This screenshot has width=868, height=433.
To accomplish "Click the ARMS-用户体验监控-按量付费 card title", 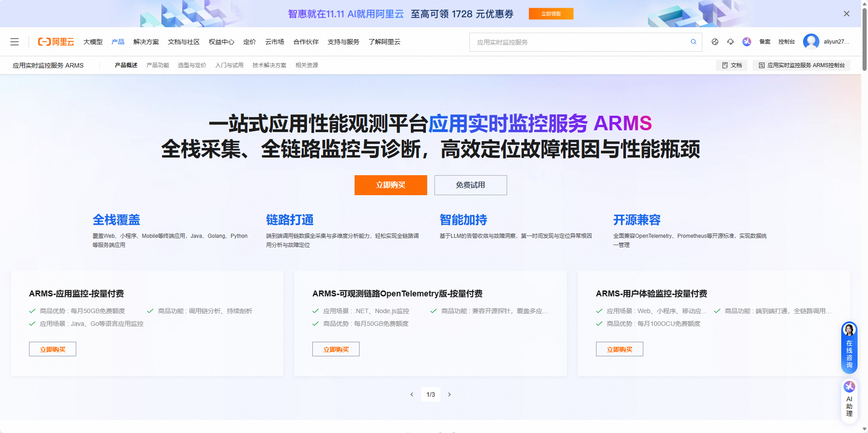I will click(x=651, y=294).
